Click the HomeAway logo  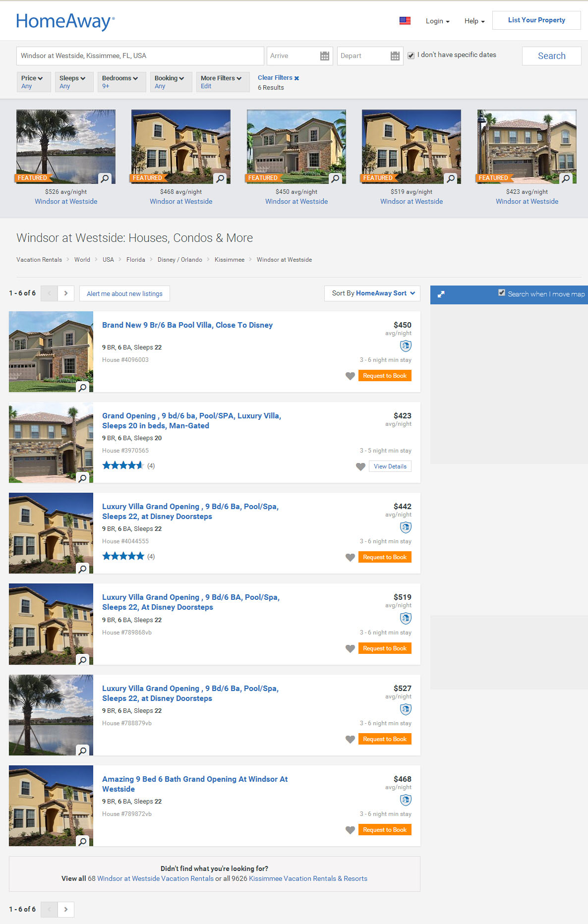[65, 21]
